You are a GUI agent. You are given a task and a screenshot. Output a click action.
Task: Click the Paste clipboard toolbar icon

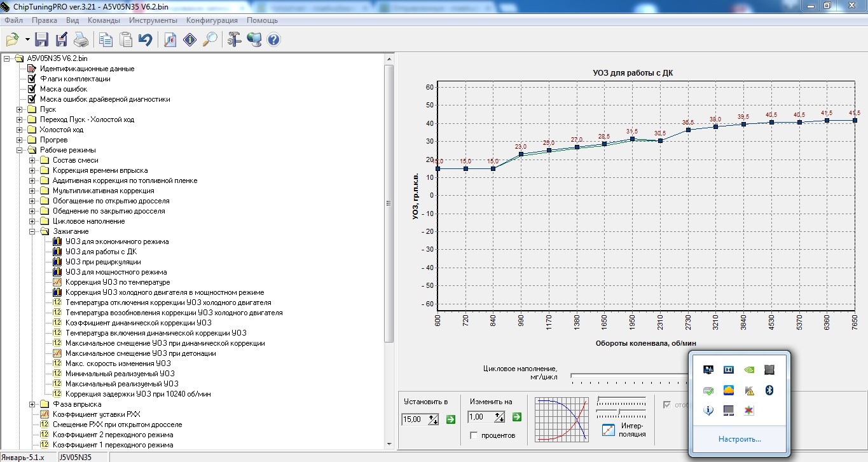126,40
